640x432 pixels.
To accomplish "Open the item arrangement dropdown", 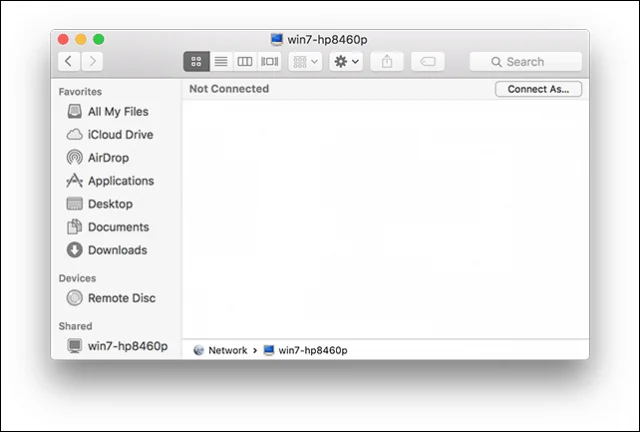I will 305,62.
